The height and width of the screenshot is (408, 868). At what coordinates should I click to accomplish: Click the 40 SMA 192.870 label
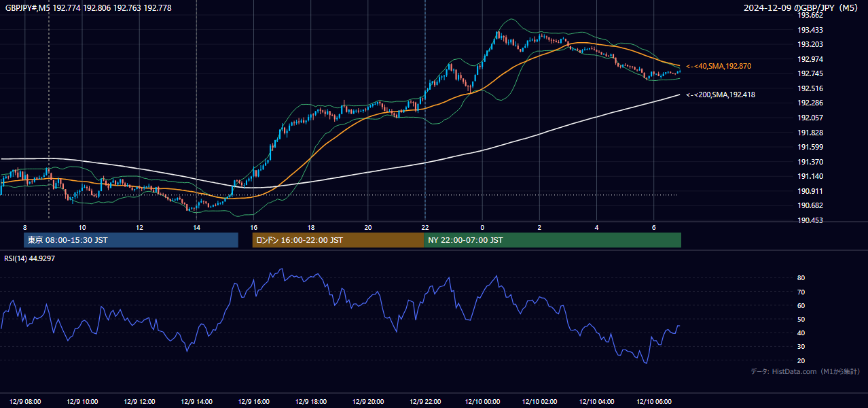point(719,66)
